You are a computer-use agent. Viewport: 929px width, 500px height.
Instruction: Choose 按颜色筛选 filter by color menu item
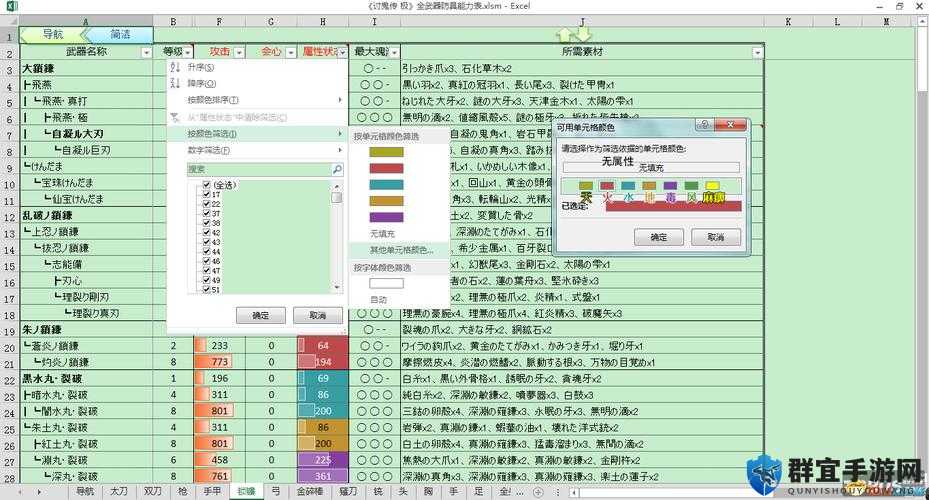tap(257, 134)
